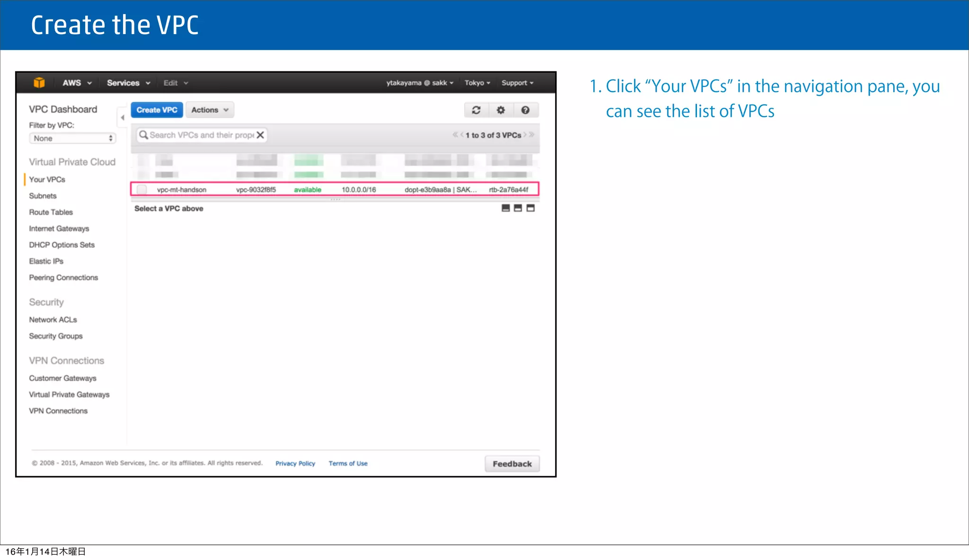
Task: Open the help question mark icon
Action: click(525, 110)
